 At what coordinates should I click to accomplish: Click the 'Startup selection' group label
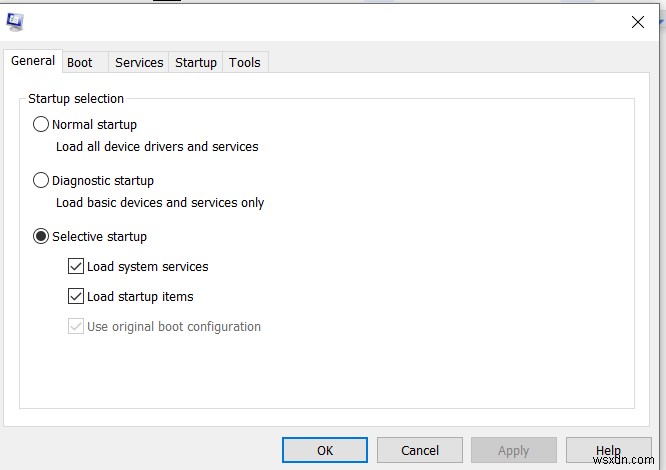coord(76,99)
